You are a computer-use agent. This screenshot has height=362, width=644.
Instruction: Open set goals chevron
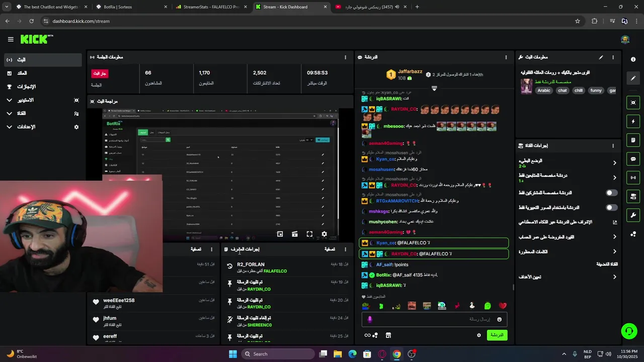tap(614, 277)
